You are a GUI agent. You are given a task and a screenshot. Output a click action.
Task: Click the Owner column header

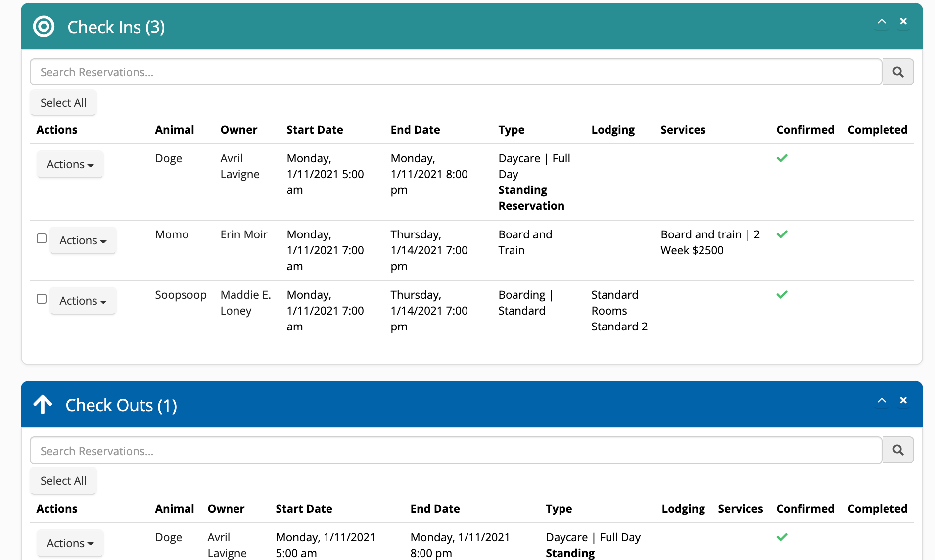tap(239, 129)
